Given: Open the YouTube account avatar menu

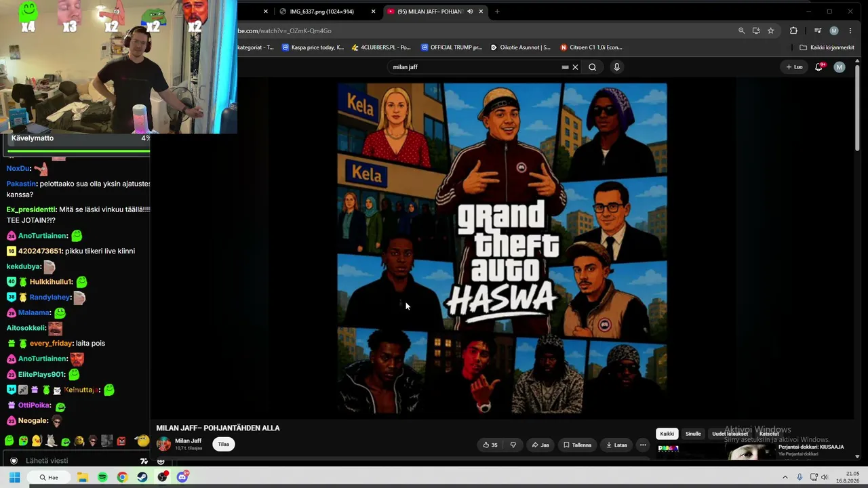Looking at the screenshot, I should pyautogui.click(x=840, y=67).
